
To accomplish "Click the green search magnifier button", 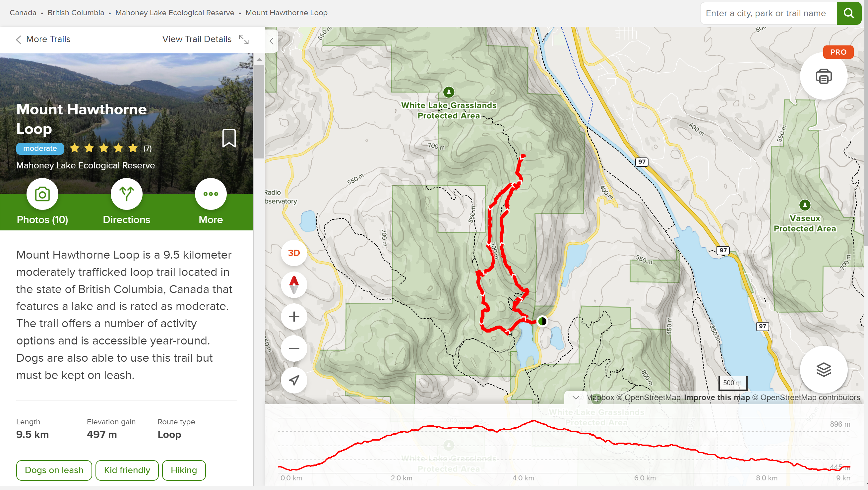I will [x=849, y=13].
